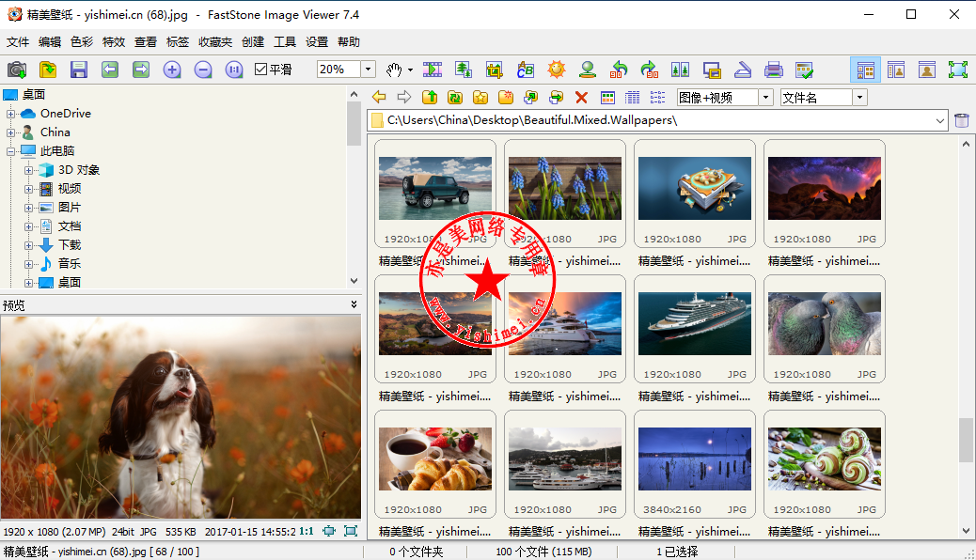Click the thumbnail pane vertical scrollbar thumb
Screen dimensions: 976x560
(x=966, y=440)
